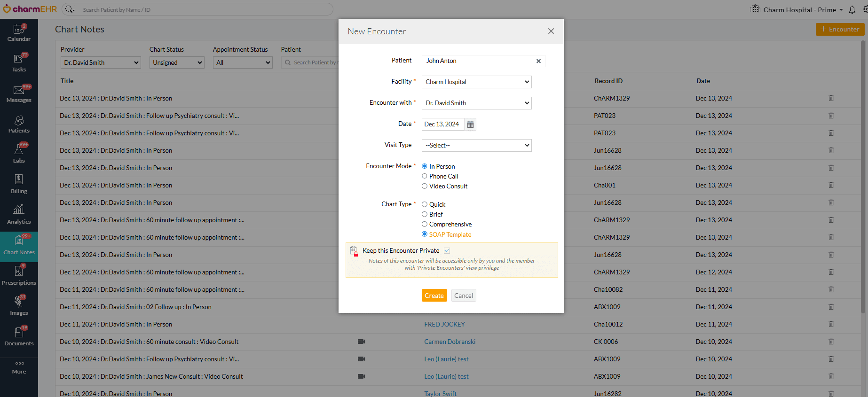Open Prescriptions from the sidebar

point(19,275)
